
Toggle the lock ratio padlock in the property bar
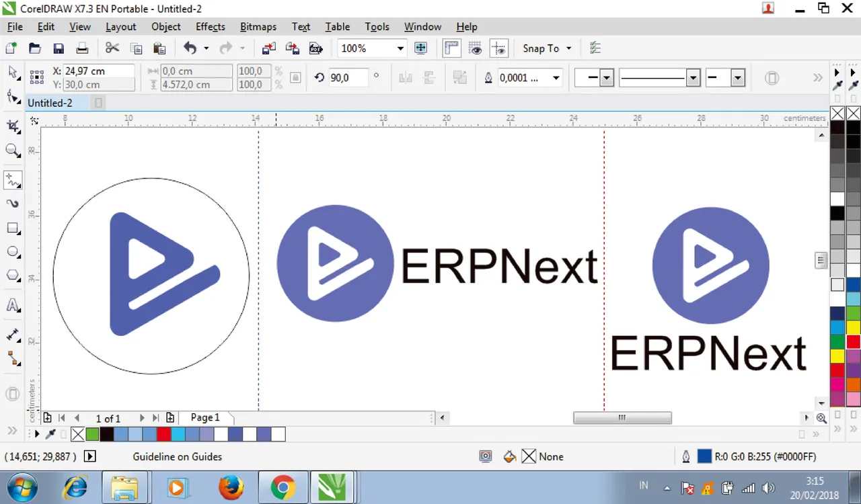(295, 78)
